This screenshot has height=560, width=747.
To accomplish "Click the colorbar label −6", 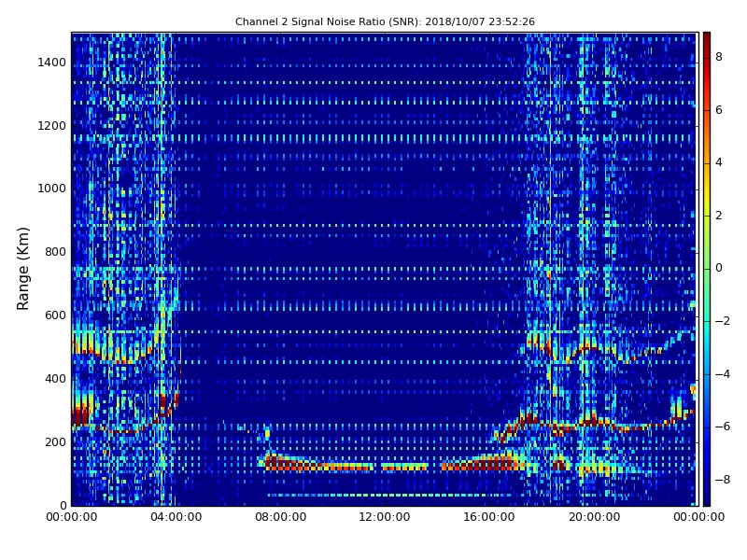I will coord(723,427).
